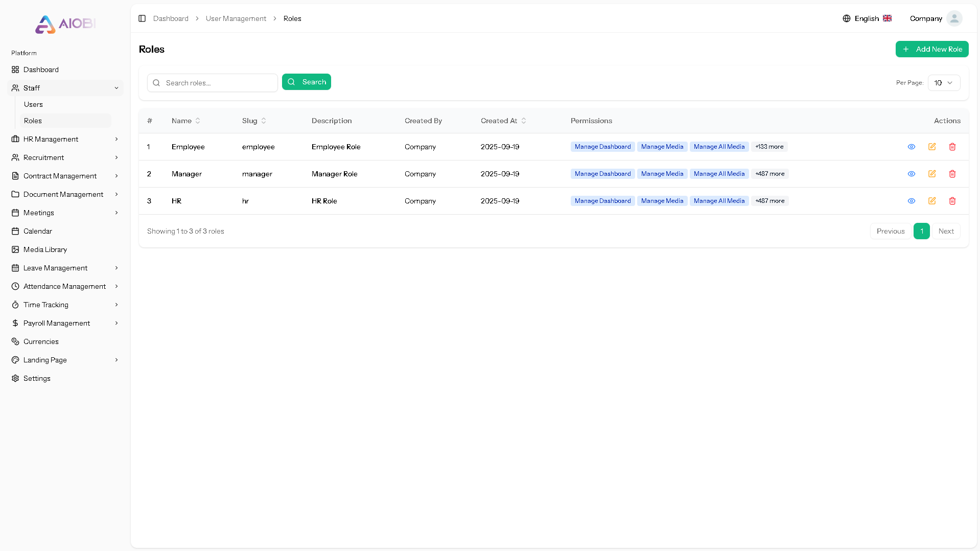Collapse the sidebar using panel toggle icon
Screen dimensions: 980x551
pyautogui.click(x=142, y=18)
